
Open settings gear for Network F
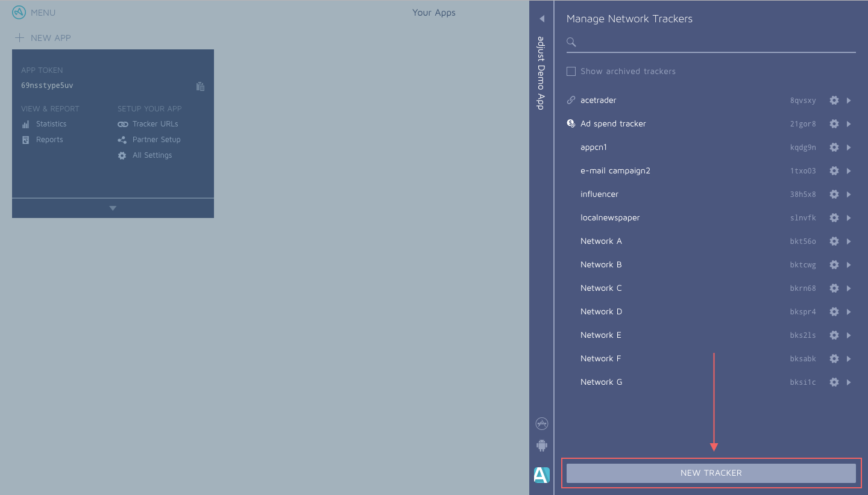(834, 359)
